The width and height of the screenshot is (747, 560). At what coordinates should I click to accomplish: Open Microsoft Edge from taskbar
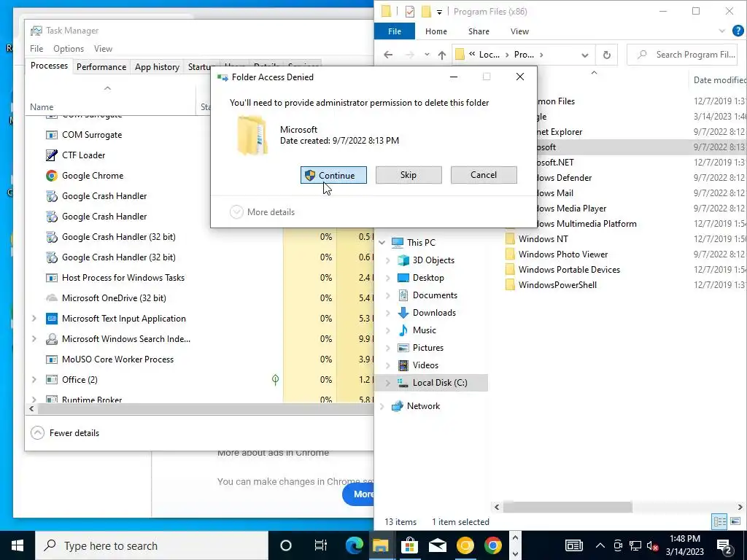point(354,545)
